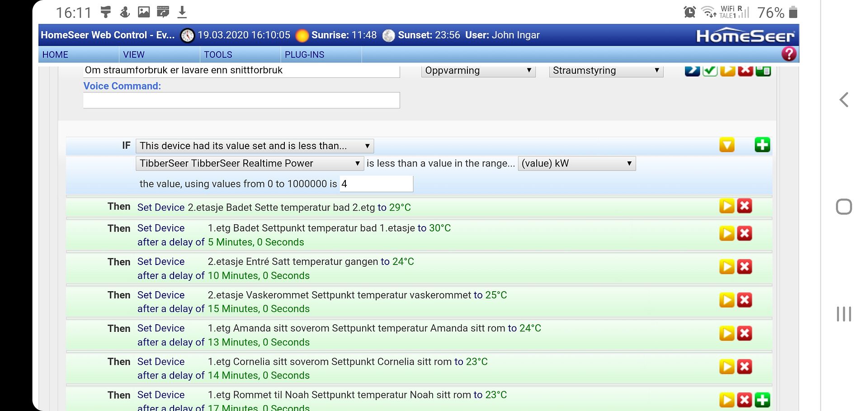868x411 pixels.
Task: Open the Set Device link for Cornelia's room
Action: [160, 361]
